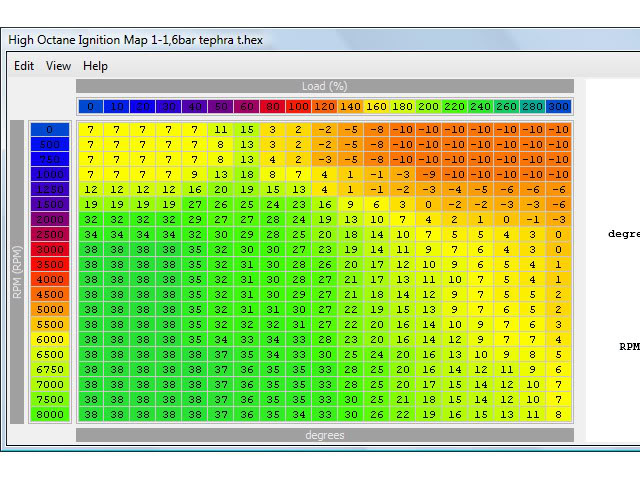Select the 280 load column header
The height and width of the screenshot is (480, 640).
533,107
